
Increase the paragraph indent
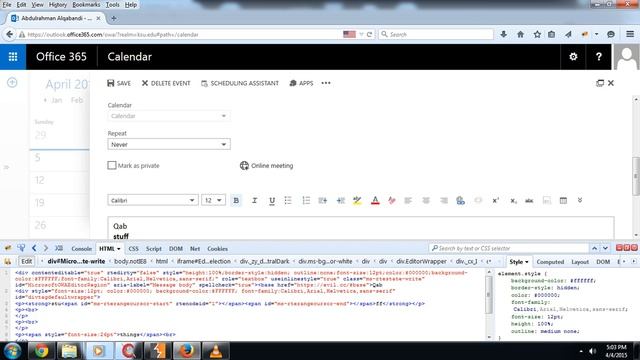pyautogui.click(x=340, y=200)
